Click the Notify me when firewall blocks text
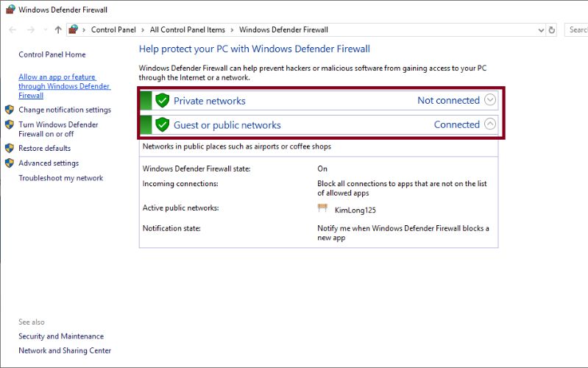This screenshot has width=588, height=368. coord(403,233)
